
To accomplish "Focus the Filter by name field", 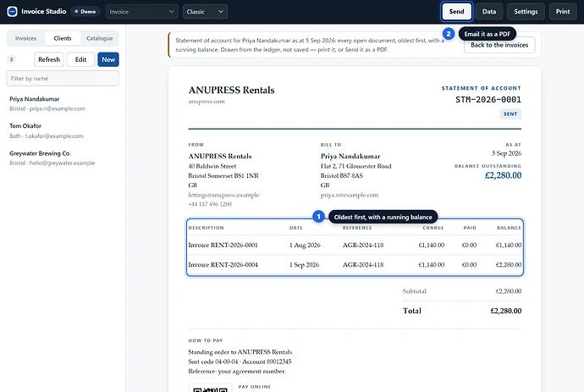I will 63,79.
